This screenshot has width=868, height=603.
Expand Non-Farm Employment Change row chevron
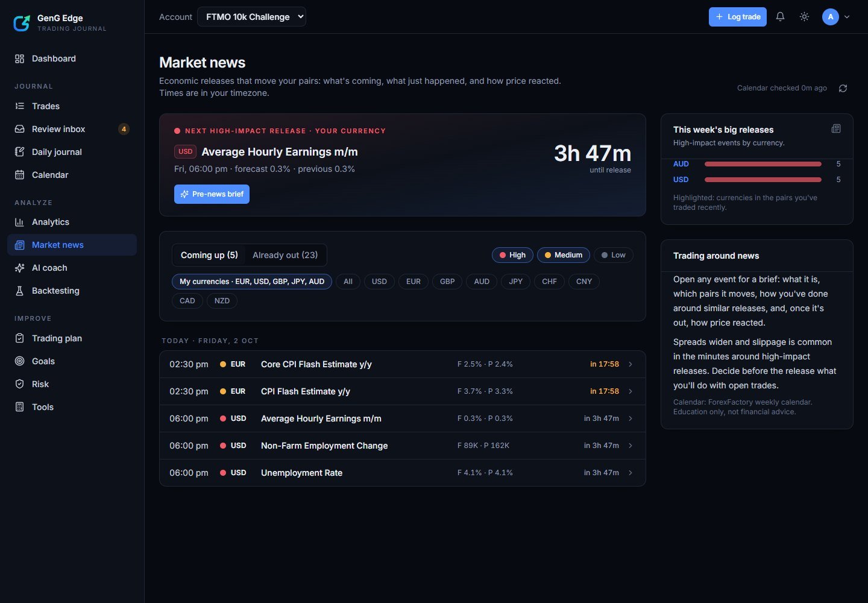click(631, 446)
